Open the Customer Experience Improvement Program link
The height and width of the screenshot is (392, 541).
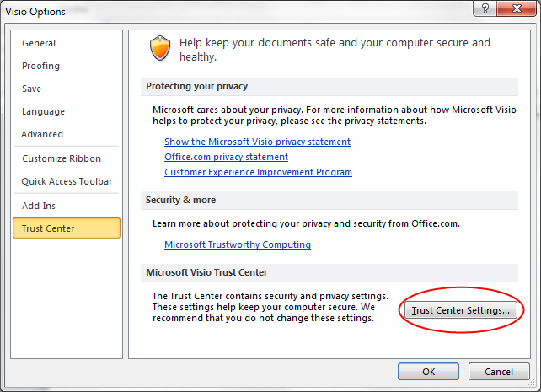258,172
